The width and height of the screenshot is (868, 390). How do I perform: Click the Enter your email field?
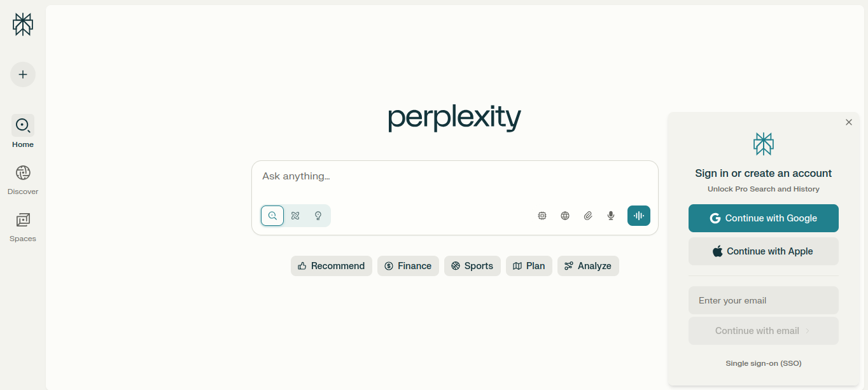coord(763,300)
